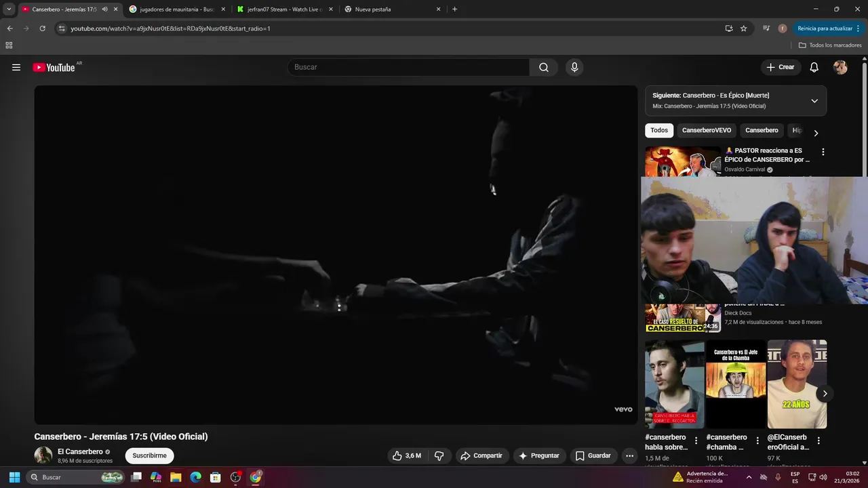
Task: Click the Compartir button
Action: click(x=481, y=456)
